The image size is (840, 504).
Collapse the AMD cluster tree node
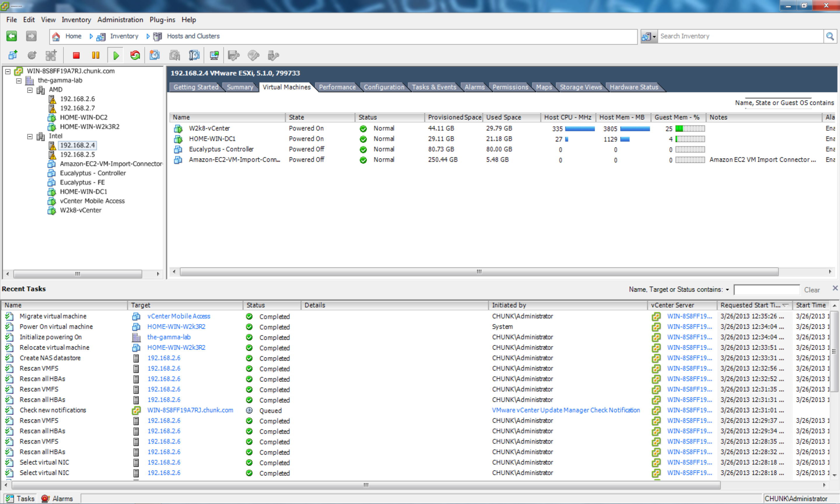[30, 90]
